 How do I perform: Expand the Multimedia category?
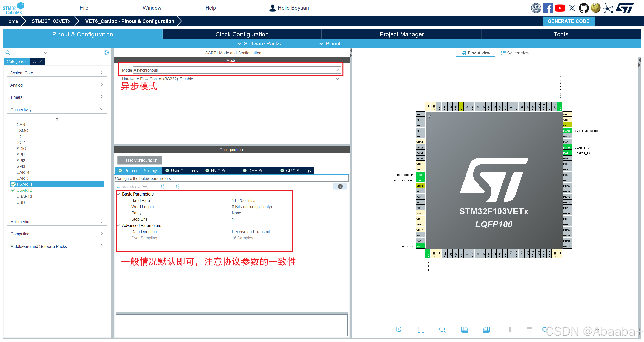pos(57,221)
